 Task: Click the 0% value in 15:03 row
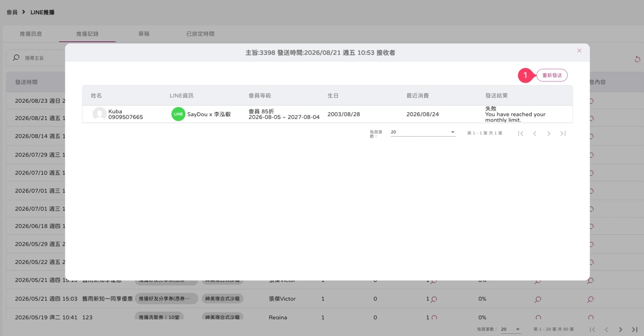(482, 299)
